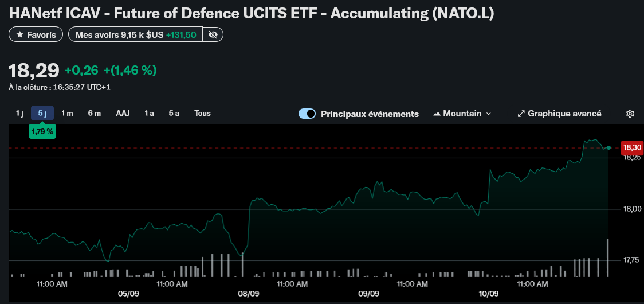Click the green endpoint dot on price line
644x304 pixels.
coord(608,147)
